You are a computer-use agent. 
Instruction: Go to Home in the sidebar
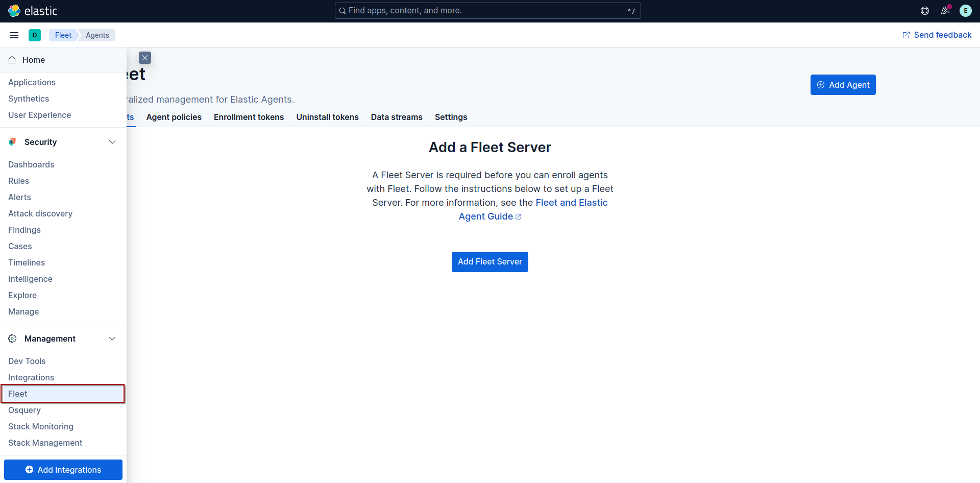(x=63, y=60)
